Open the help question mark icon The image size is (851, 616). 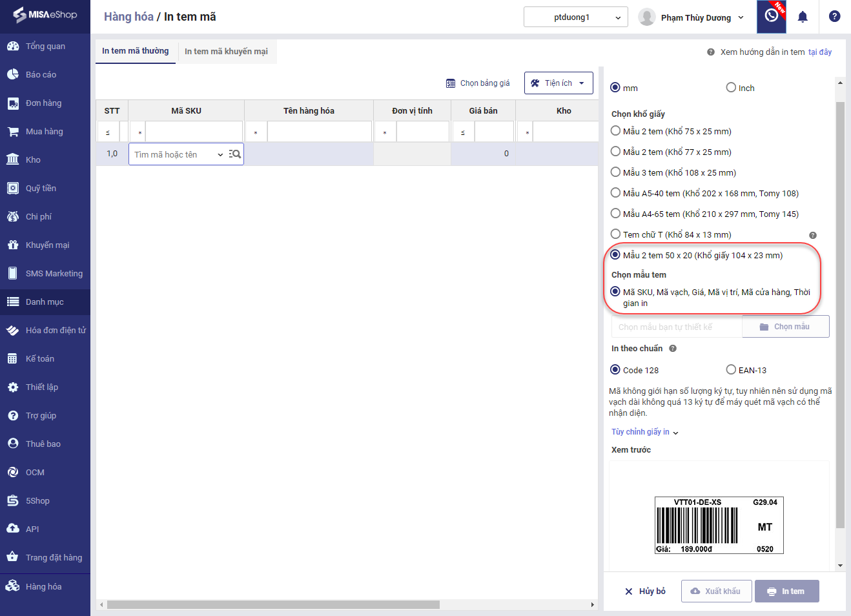coord(834,17)
